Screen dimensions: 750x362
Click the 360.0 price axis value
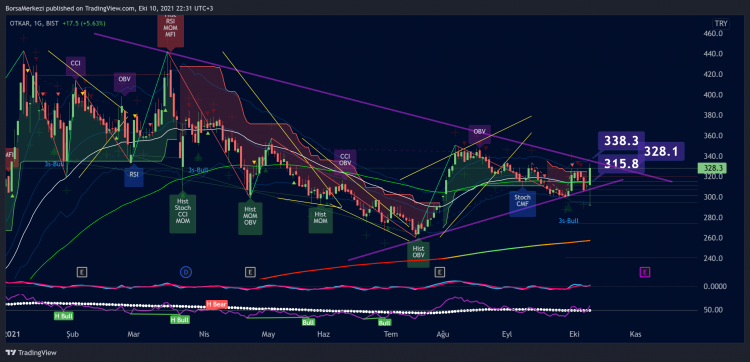pos(712,136)
